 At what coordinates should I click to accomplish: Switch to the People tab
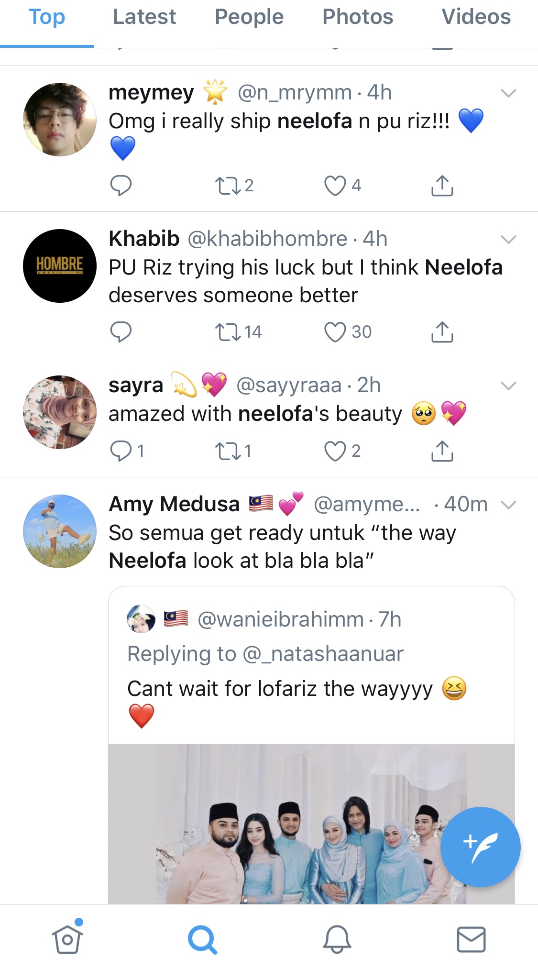click(249, 17)
